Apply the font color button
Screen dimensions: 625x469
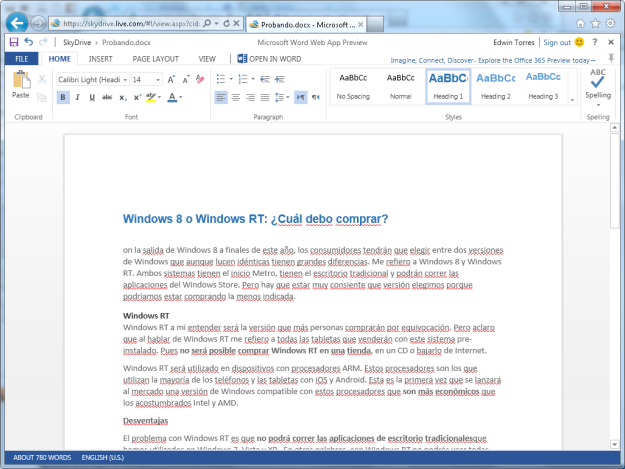(x=172, y=97)
